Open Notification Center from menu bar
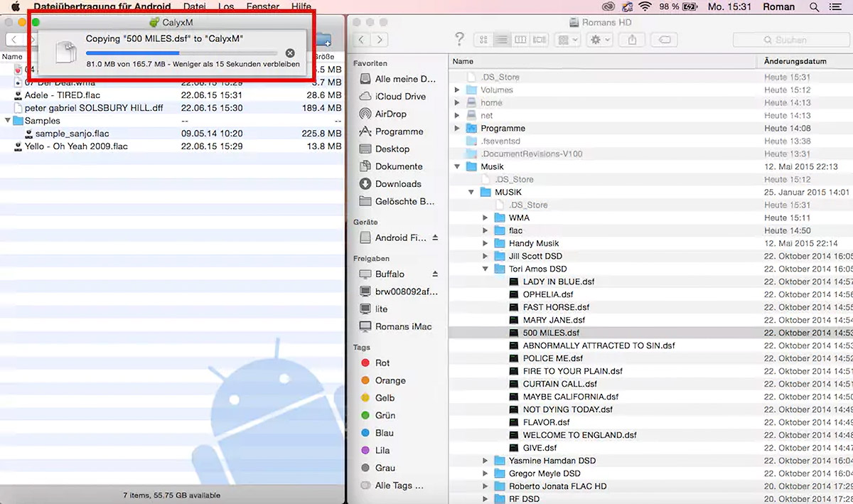This screenshot has width=853, height=504. [837, 6]
